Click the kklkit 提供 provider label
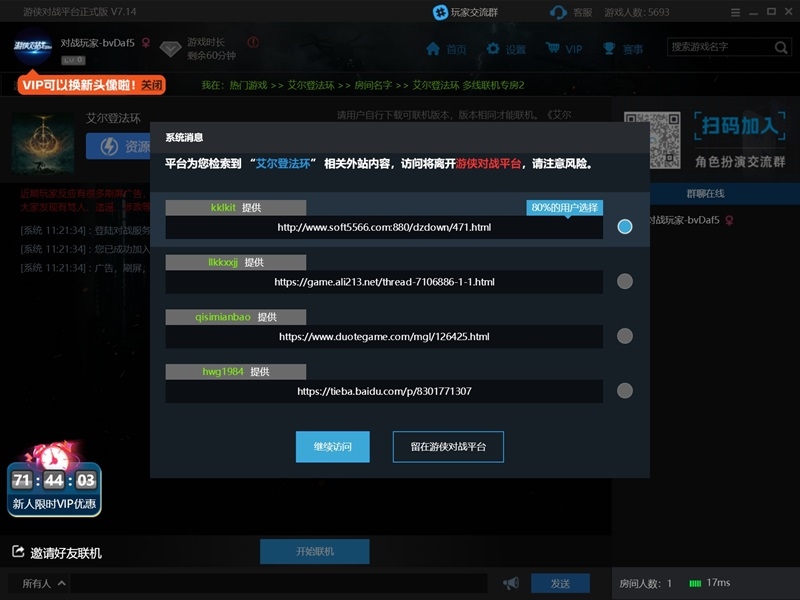This screenshot has height=600, width=800. pyautogui.click(x=236, y=208)
